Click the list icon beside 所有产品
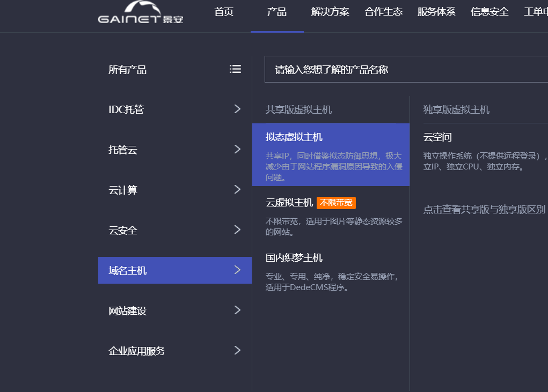The image size is (548, 392). tap(235, 69)
